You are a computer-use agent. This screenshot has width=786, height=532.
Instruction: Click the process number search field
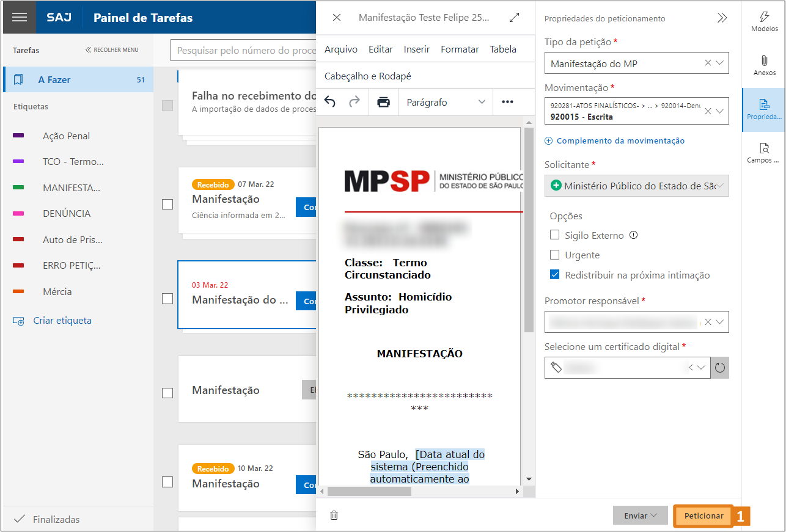(x=244, y=51)
